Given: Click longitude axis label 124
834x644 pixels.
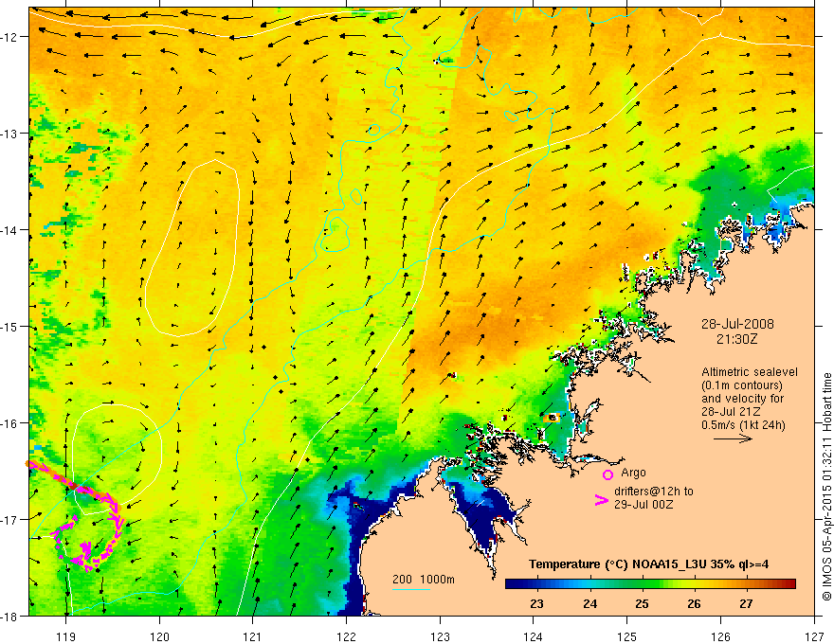Looking at the screenshot, I should 534,636.
